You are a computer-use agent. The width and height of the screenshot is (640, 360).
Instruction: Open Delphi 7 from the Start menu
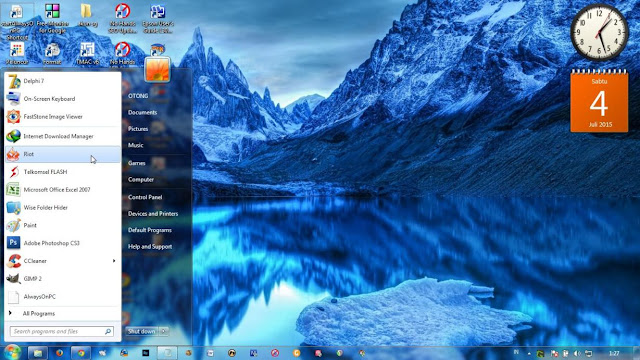coord(62,81)
